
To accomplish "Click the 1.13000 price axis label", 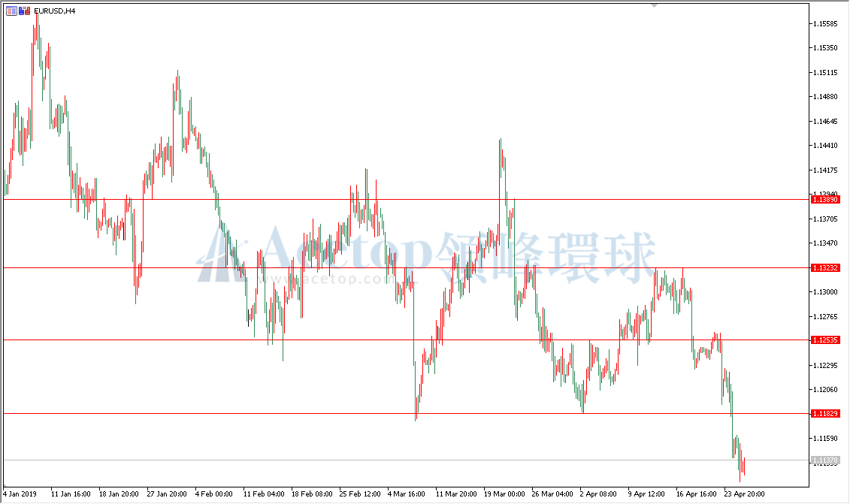I will pos(825,292).
